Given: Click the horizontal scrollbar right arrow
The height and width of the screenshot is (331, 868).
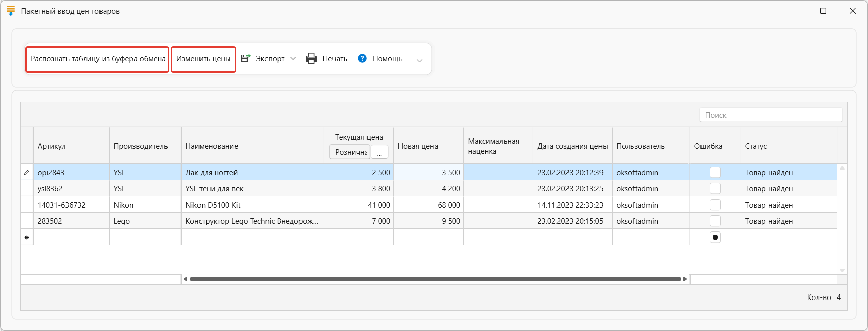Looking at the screenshot, I should click(685, 279).
